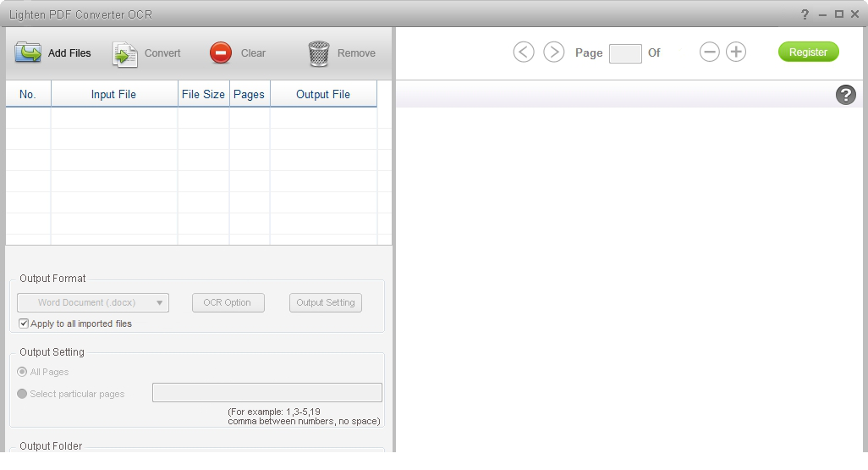The height and width of the screenshot is (470, 868).
Task: Click the page number input box
Action: point(625,53)
